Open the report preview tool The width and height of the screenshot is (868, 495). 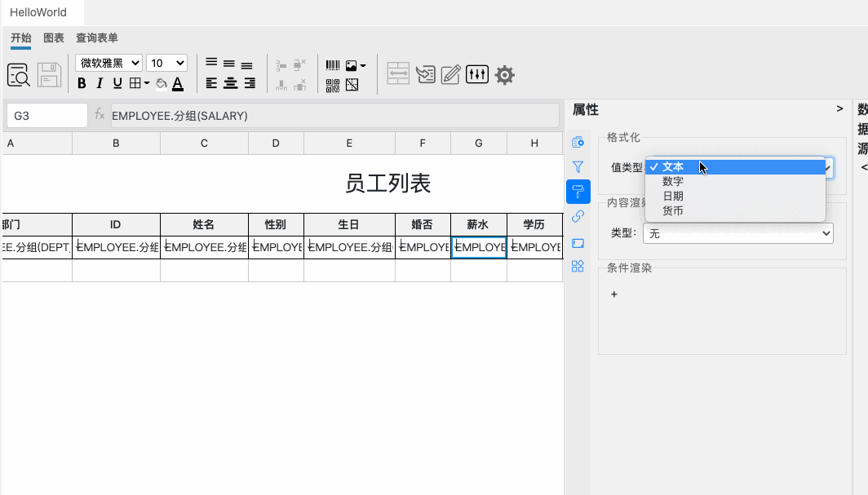point(18,75)
